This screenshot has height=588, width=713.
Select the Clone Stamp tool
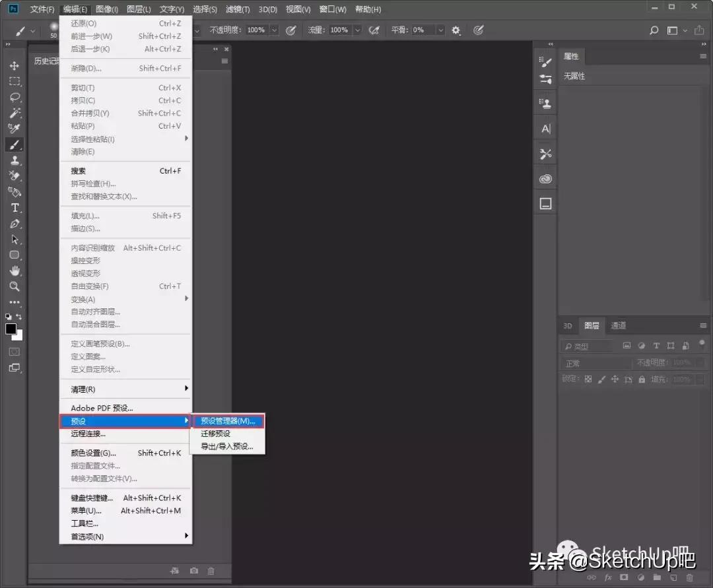[x=14, y=160]
